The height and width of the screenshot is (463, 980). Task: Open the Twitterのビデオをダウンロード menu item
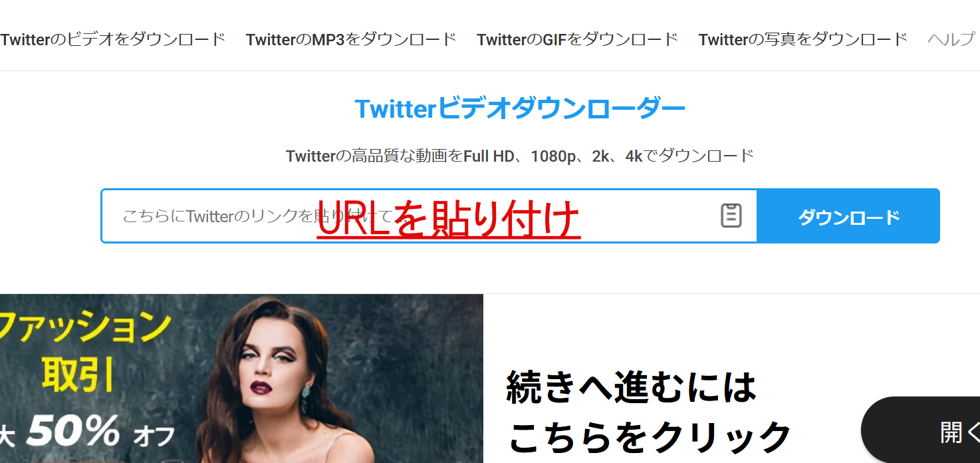(x=113, y=39)
